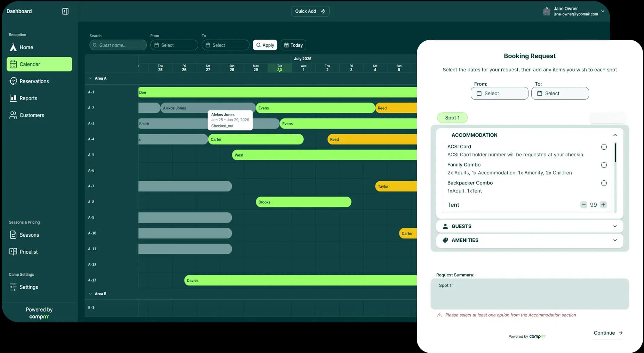Viewport: 644px width, 353px height.
Task: Open Carter reservation in row A-4
Action: 256,139
